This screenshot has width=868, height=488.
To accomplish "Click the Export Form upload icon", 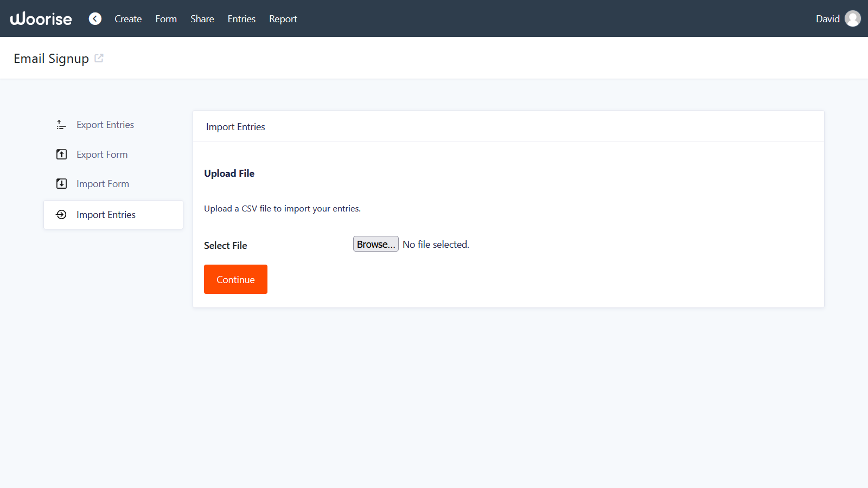I will point(61,154).
